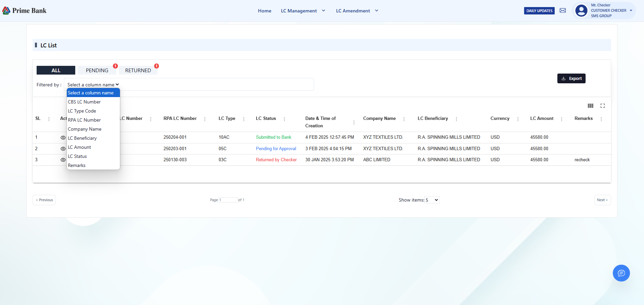Open LC Status column options

(285, 119)
